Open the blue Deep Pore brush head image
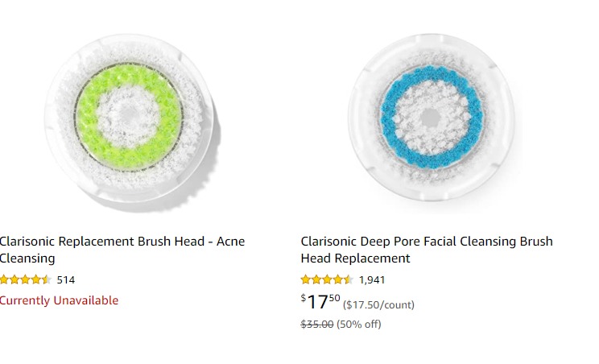 432,118
